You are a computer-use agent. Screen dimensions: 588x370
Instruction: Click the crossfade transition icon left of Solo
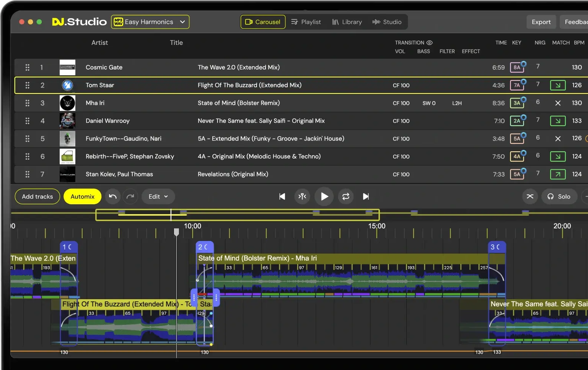click(x=530, y=196)
